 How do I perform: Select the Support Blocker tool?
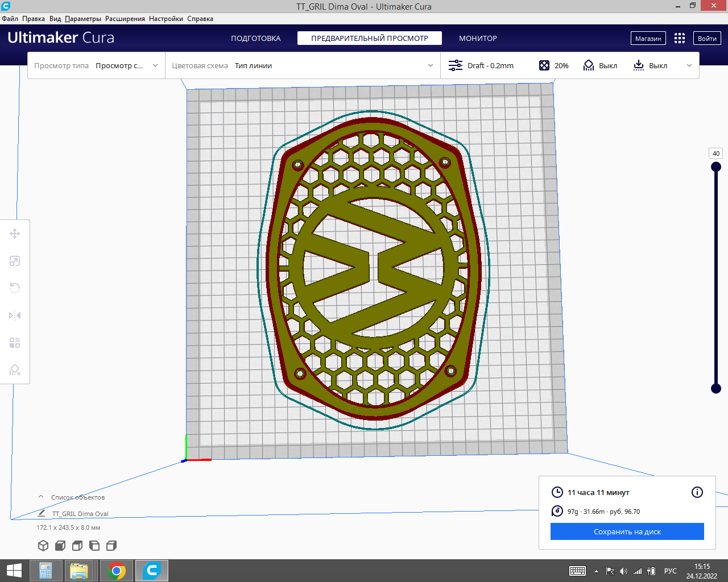click(x=15, y=370)
